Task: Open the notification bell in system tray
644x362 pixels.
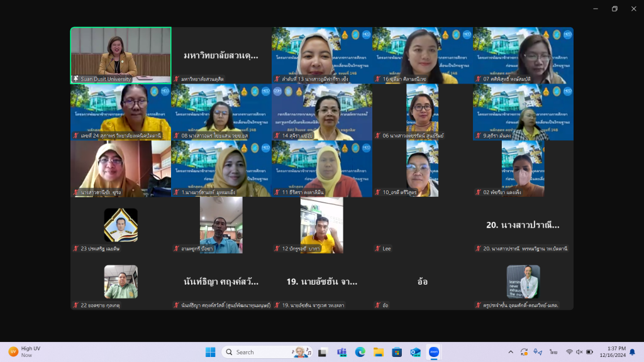Action: (x=632, y=352)
